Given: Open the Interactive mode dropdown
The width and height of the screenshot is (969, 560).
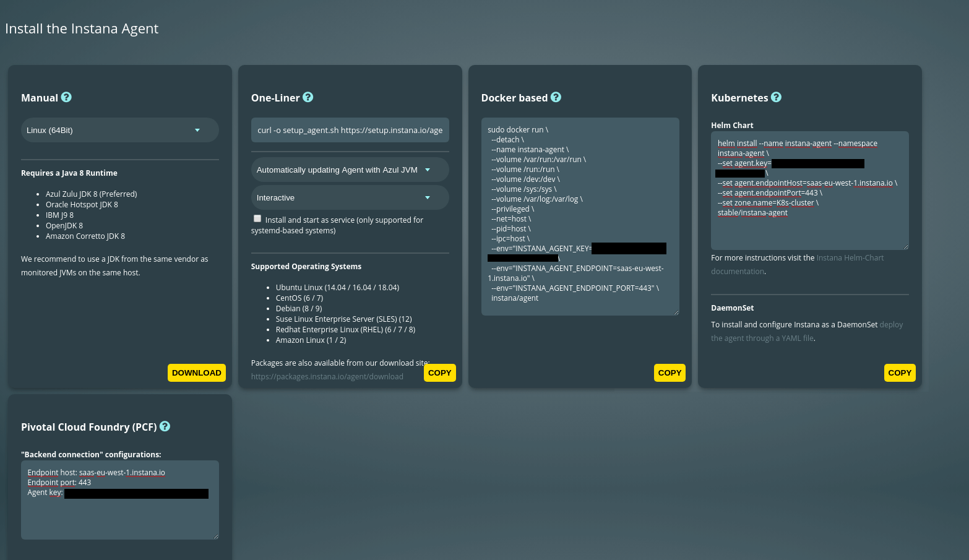Looking at the screenshot, I should click(x=350, y=197).
